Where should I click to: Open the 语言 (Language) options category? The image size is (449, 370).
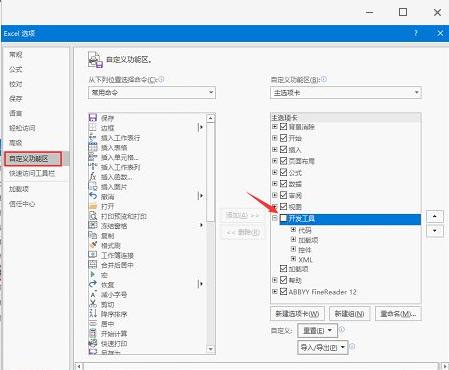(16, 113)
